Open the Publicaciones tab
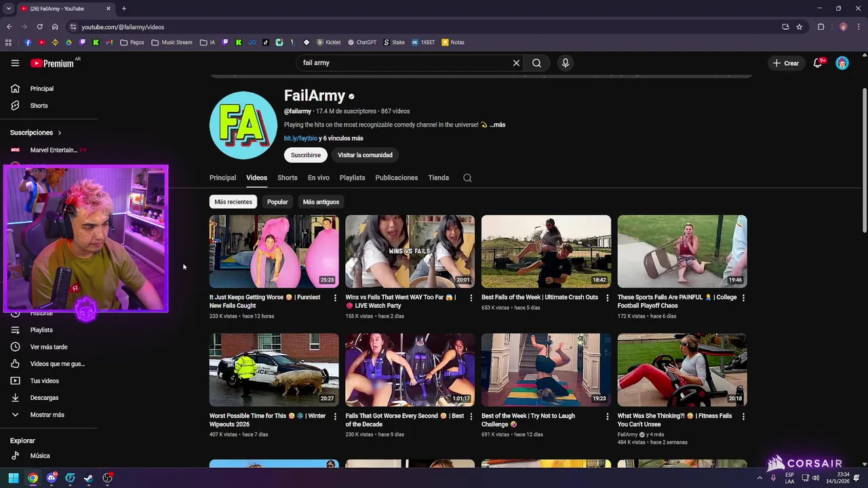 click(397, 178)
